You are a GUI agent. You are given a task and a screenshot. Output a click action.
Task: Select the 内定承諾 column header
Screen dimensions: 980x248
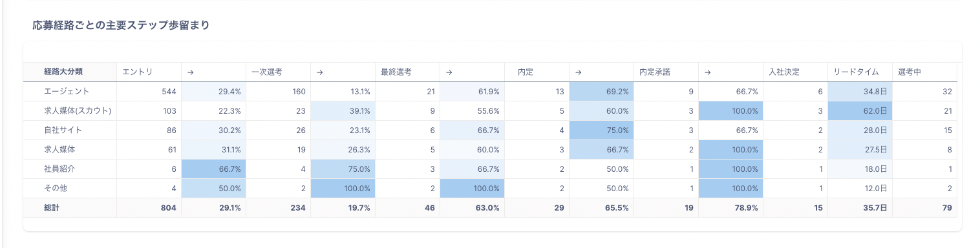pyautogui.click(x=654, y=72)
